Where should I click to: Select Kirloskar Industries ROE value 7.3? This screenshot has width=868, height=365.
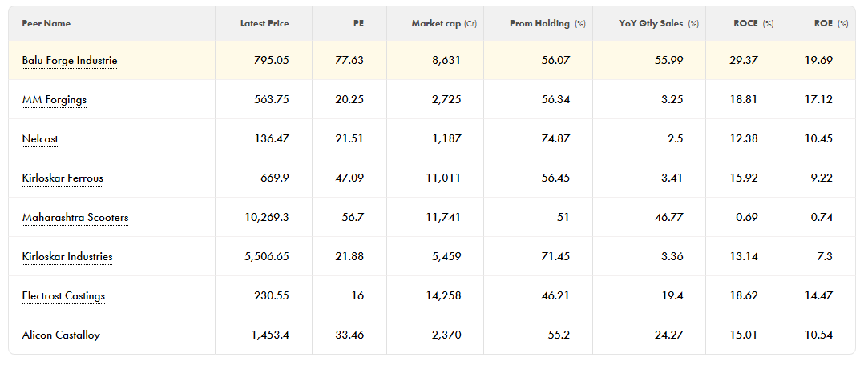click(x=825, y=257)
